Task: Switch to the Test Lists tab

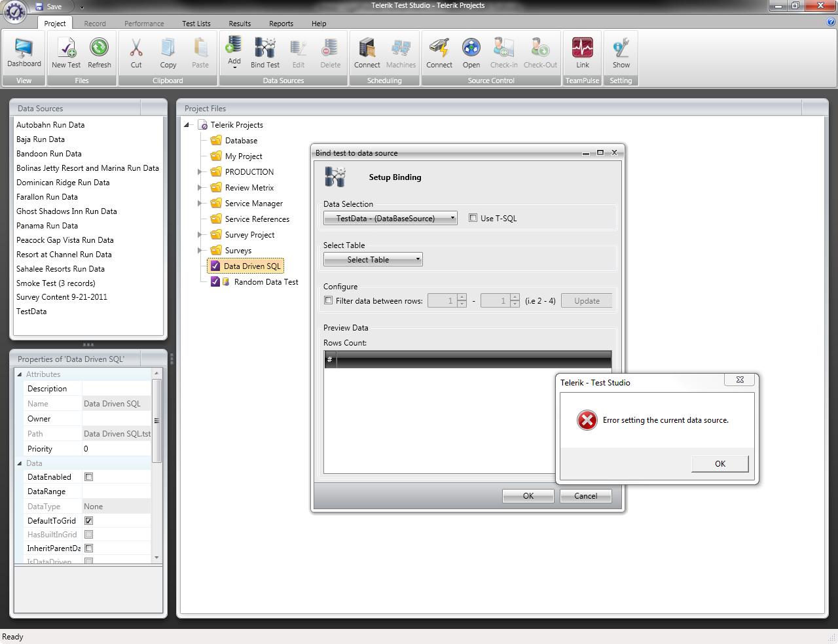Action: click(x=196, y=24)
